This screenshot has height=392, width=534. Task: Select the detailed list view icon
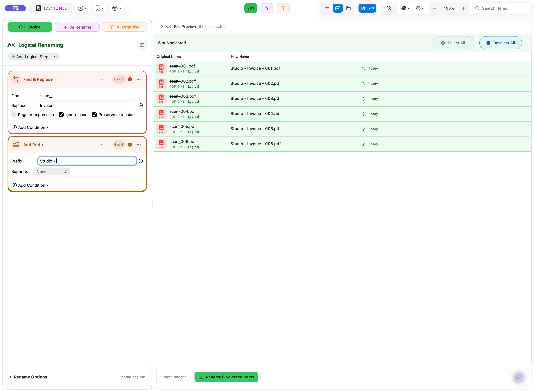click(338, 8)
